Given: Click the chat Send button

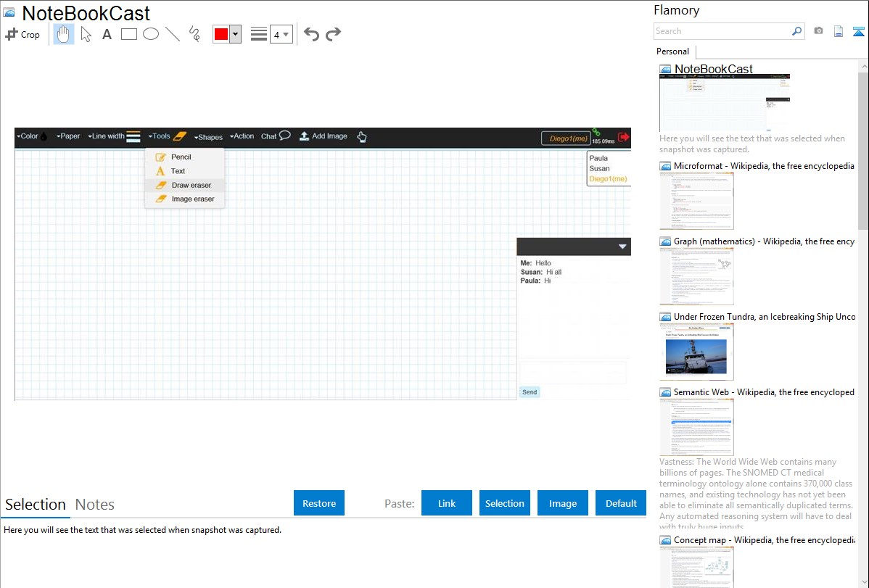Looking at the screenshot, I should point(530,392).
